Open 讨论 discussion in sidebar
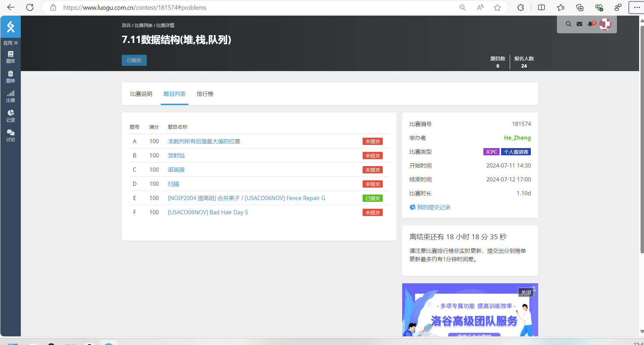The image size is (644, 345). [x=11, y=135]
